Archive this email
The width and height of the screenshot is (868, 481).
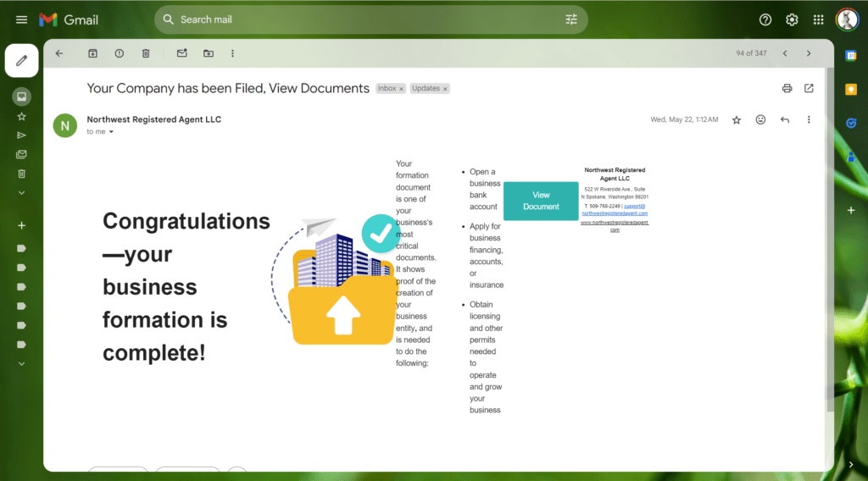(92, 53)
